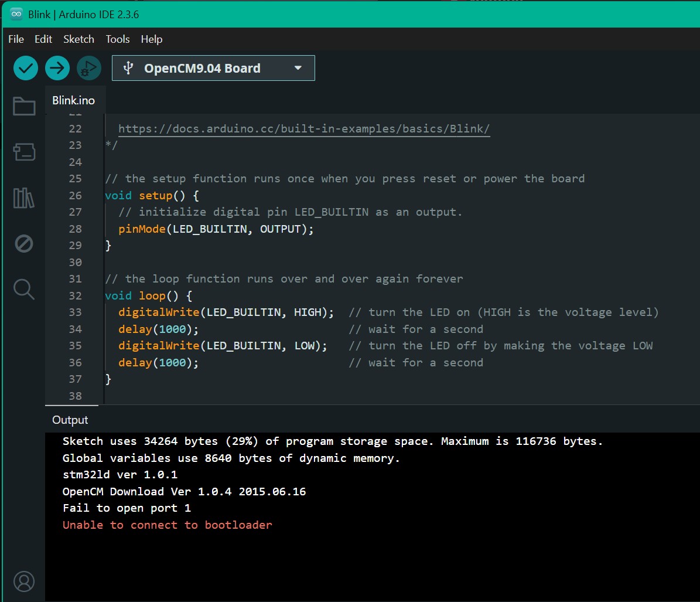Click the 'OpenCM Download Ver 1.0.4' output line
This screenshot has width=700, height=602.
click(185, 492)
